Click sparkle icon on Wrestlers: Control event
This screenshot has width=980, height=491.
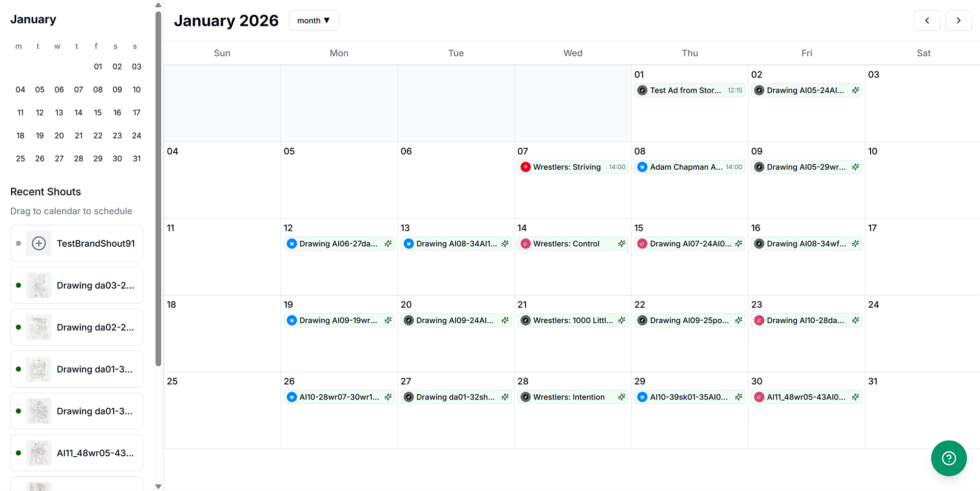tap(622, 244)
